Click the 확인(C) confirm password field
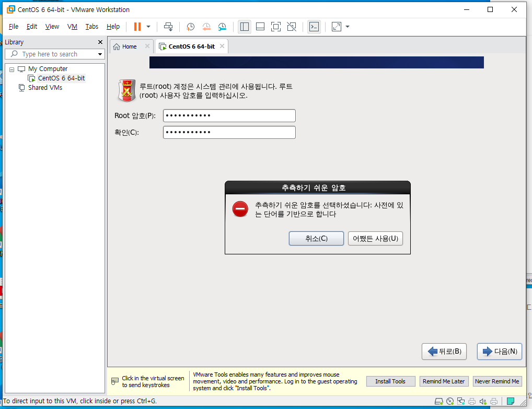The image size is (532, 409). pyautogui.click(x=229, y=132)
